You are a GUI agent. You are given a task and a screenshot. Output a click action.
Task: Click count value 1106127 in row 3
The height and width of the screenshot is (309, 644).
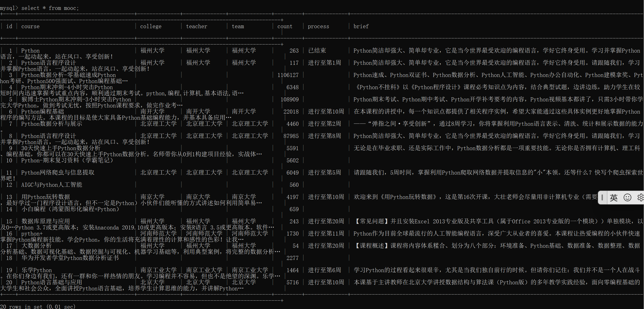[x=288, y=75]
